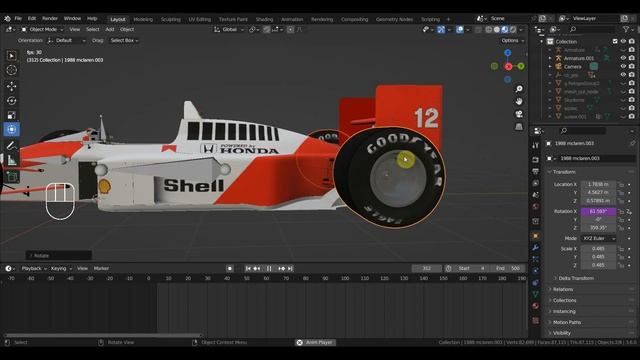This screenshot has width=640, height=360.
Task: Expand the Collections panel
Action: 564,300
